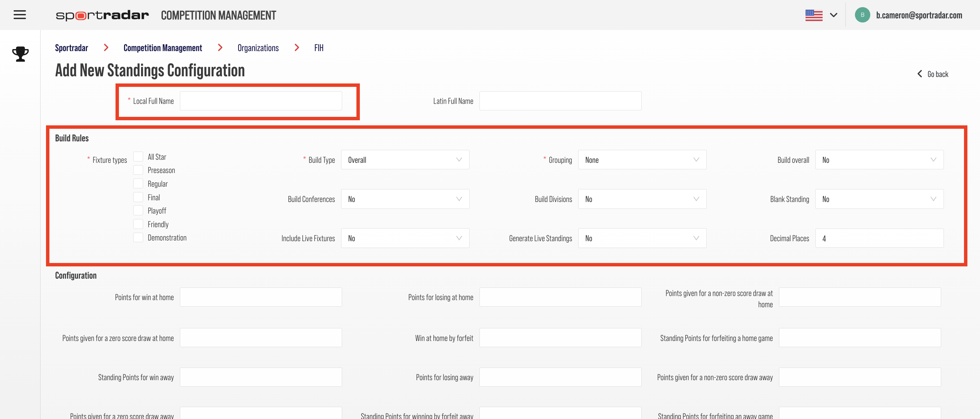Image resolution: width=980 pixels, height=419 pixels.
Task: Check the Preseason fixture type
Action: click(138, 170)
